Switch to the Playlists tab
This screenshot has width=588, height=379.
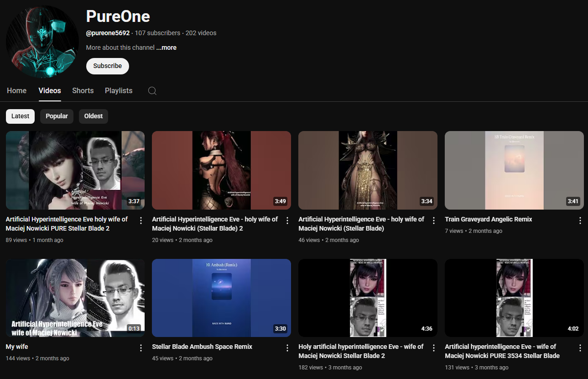coord(119,90)
